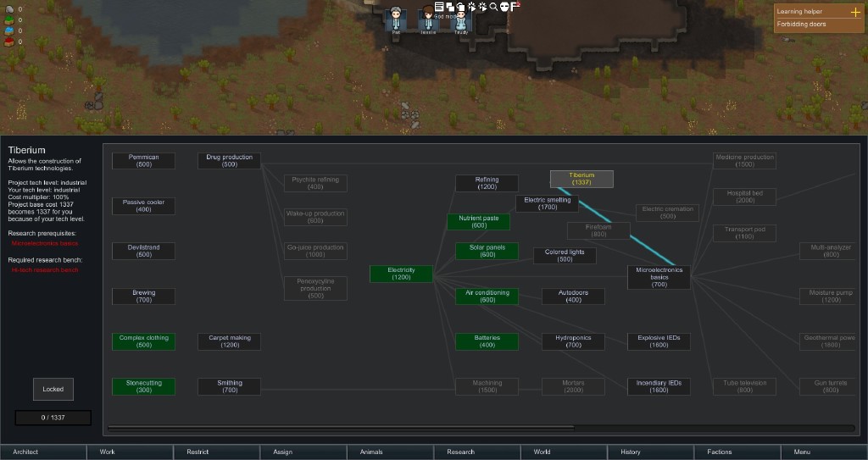Select the Devilstrand research project
Screen dimensions: 868x460
tap(143, 251)
